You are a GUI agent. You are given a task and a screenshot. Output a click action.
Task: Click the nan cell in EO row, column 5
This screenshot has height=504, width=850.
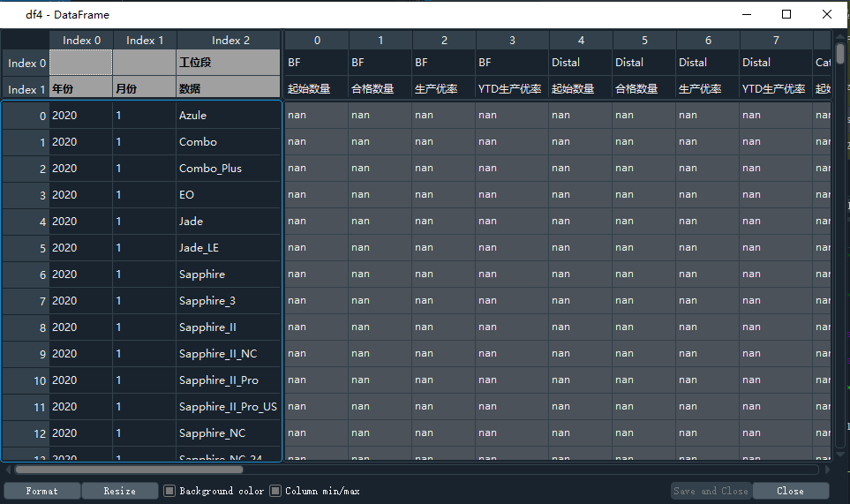[x=644, y=194]
